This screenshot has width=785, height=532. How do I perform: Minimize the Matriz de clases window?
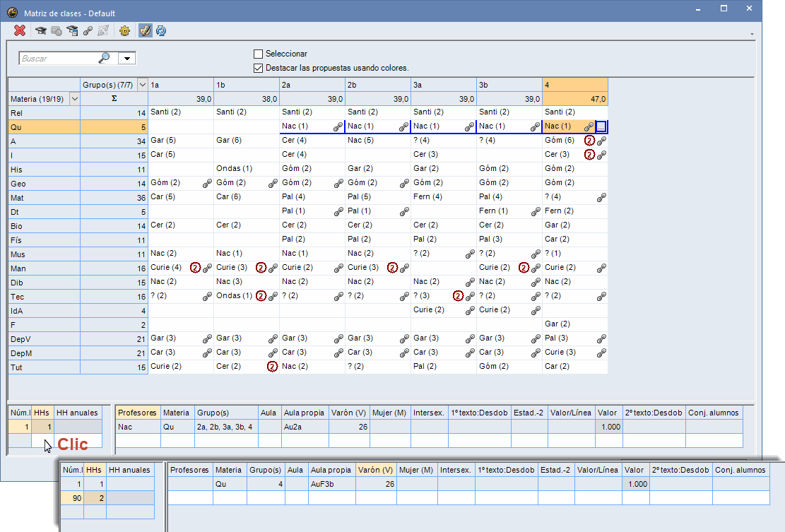coord(698,8)
